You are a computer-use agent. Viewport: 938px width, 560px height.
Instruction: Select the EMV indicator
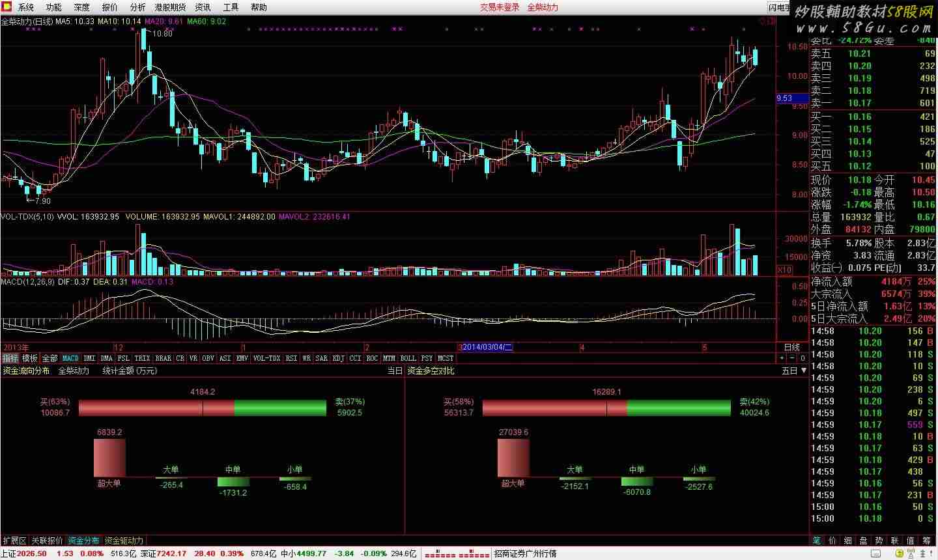pos(242,358)
